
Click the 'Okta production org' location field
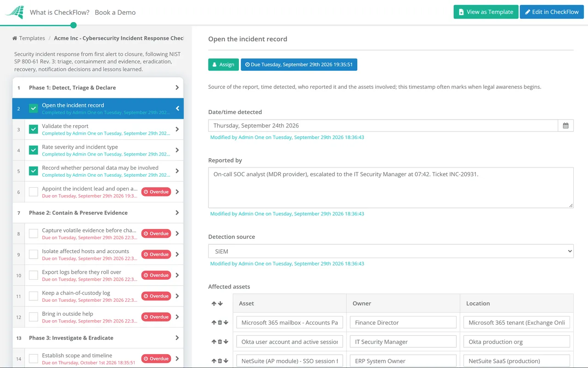[517, 342]
